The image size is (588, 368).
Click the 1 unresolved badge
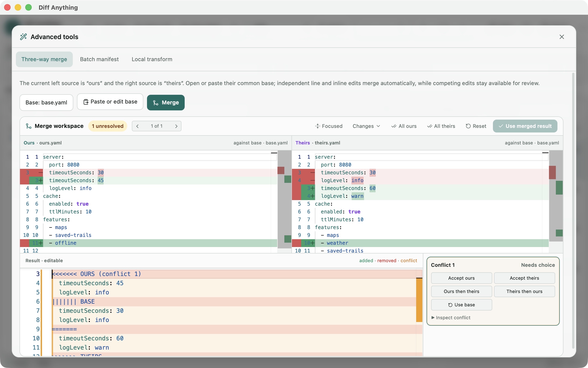pos(108,126)
